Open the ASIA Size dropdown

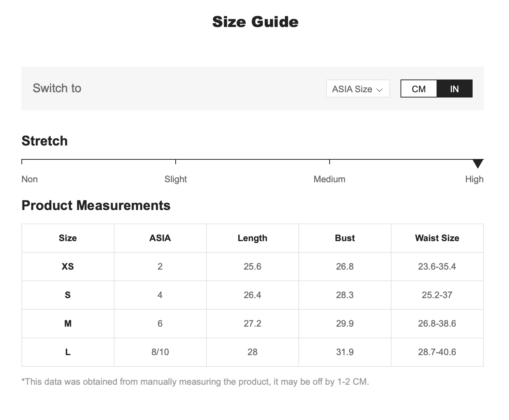click(358, 89)
